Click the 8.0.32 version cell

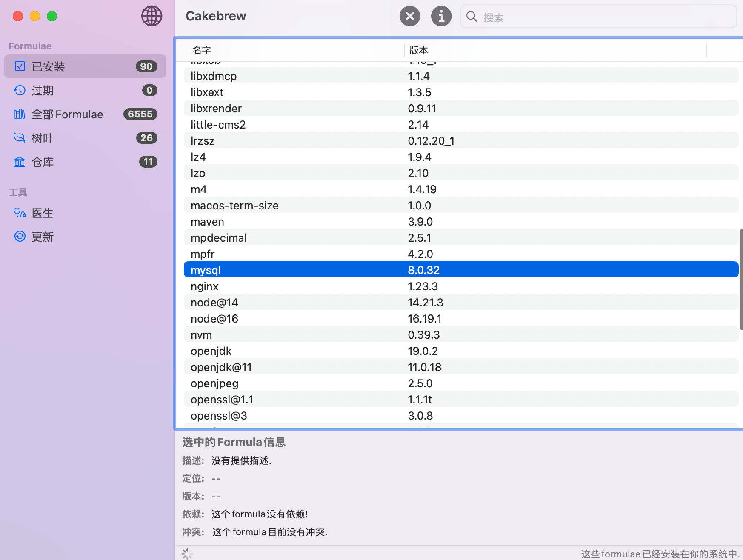tap(423, 270)
